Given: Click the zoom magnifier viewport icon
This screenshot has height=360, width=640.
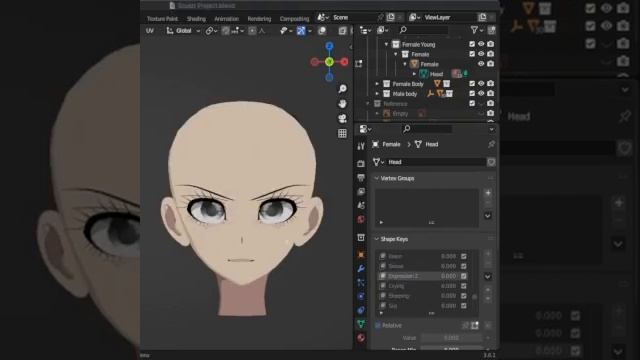Looking at the screenshot, I should click(342, 89).
